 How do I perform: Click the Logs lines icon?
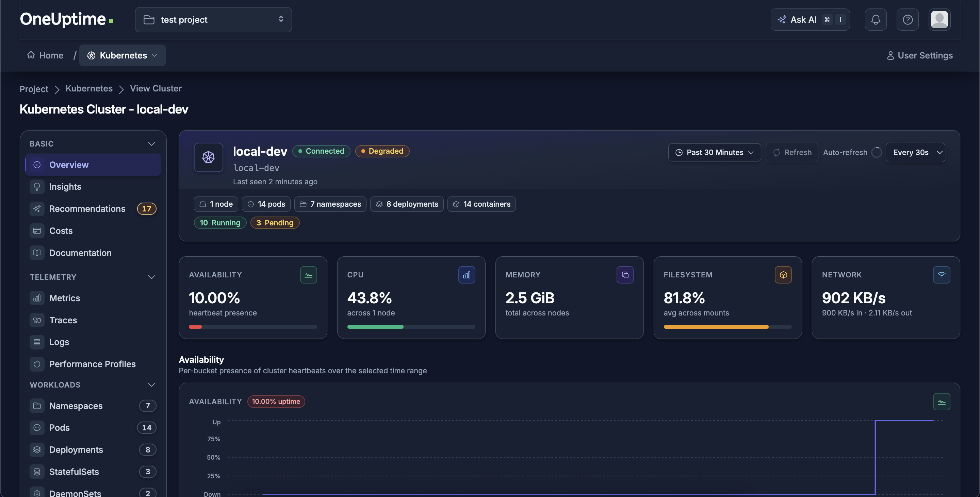[x=37, y=342]
